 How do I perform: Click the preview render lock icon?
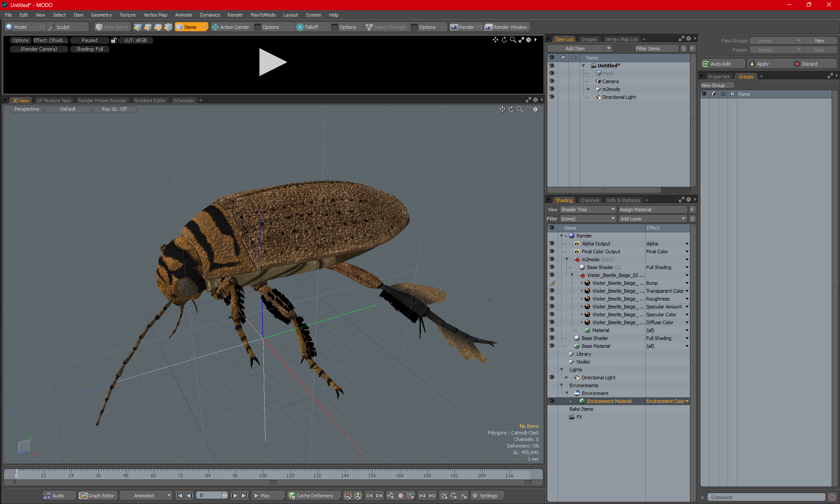click(x=114, y=40)
